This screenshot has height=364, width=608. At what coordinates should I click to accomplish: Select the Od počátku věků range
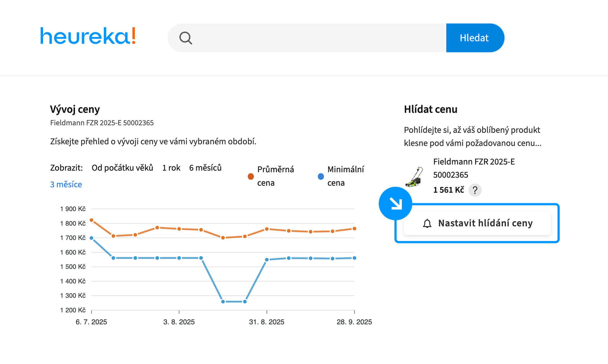(122, 168)
